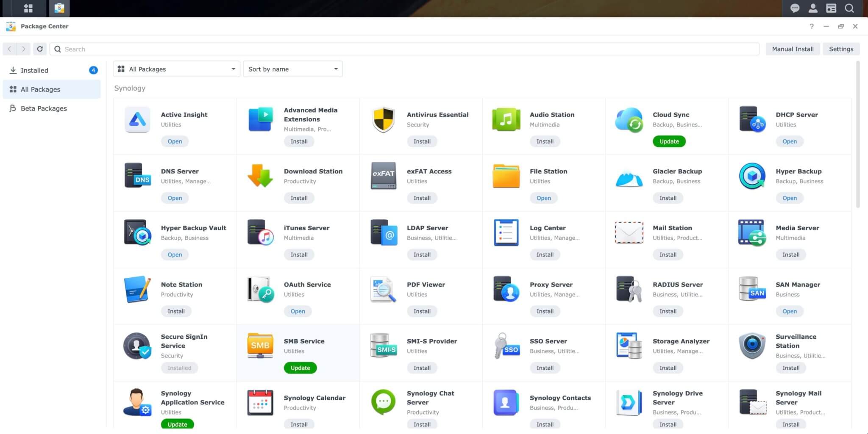Click the Note Station icon
Screen dimensions: 868x434
click(137, 289)
